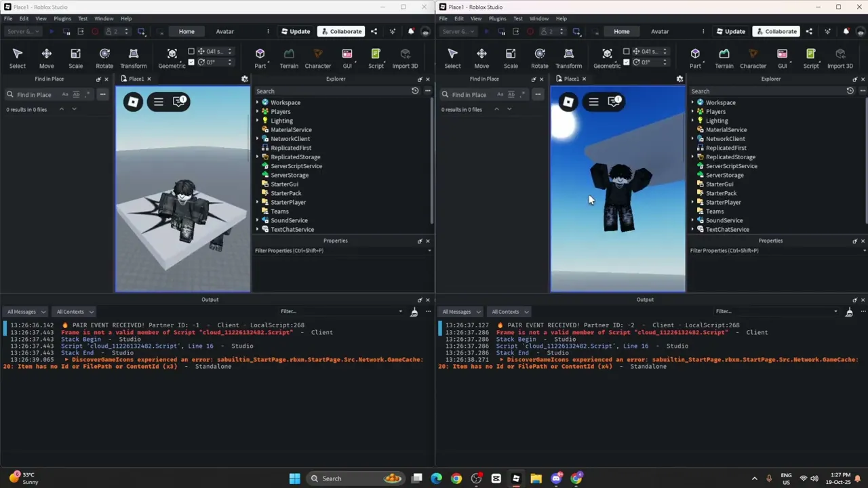Choose Rotate tool in right window
Viewport: 868px width, 488px height.
540,58
